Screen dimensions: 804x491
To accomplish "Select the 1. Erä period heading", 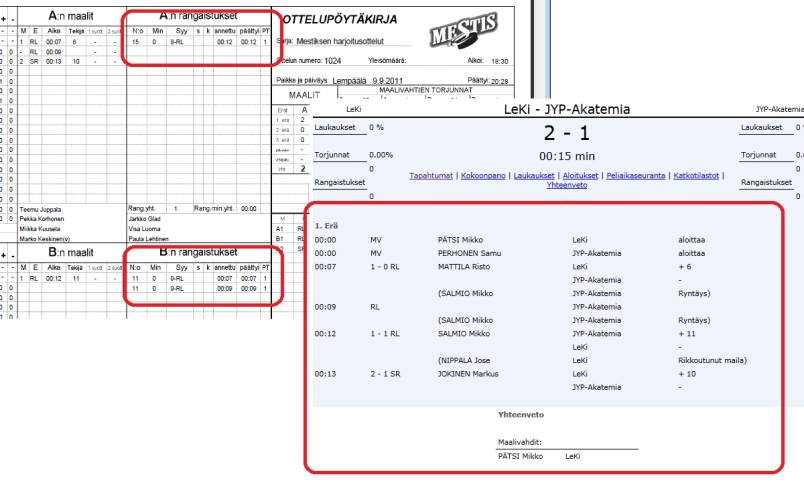I will tap(326, 226).
